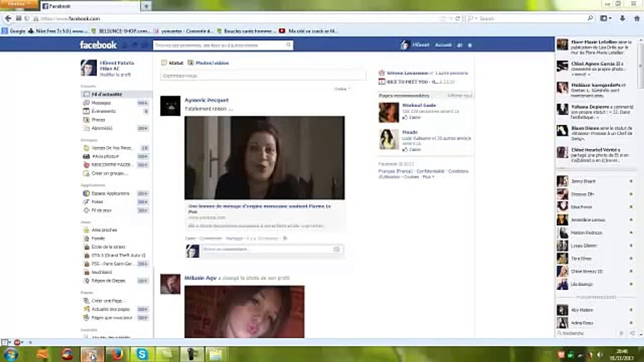Click the settings gear in blue header
Image resolution: width=644 pixels, height=362 pixels.
[470, 45]
